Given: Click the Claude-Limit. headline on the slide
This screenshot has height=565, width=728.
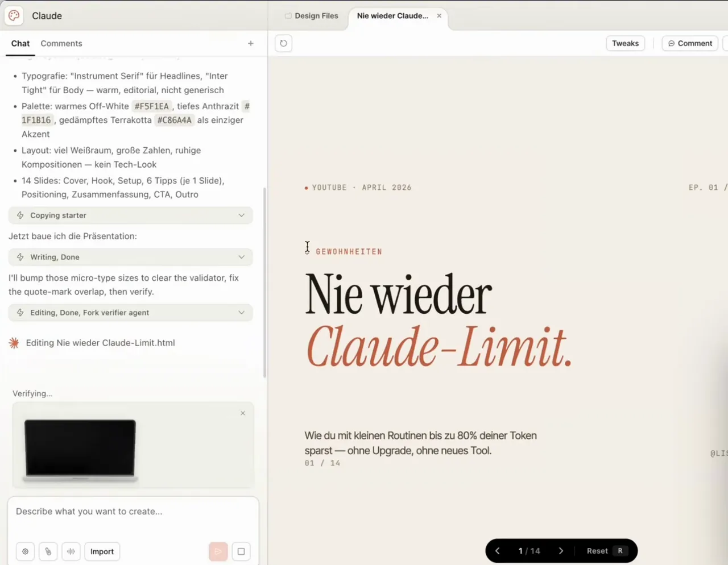Looking at the screenshot, I should pos(439,346).
